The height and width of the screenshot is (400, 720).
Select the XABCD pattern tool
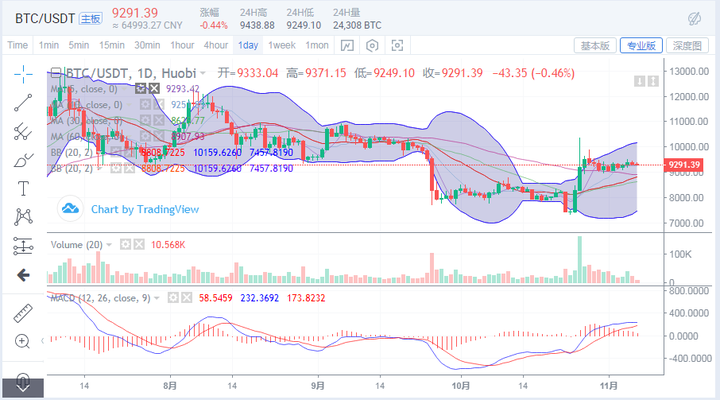[x=23, y=217]
